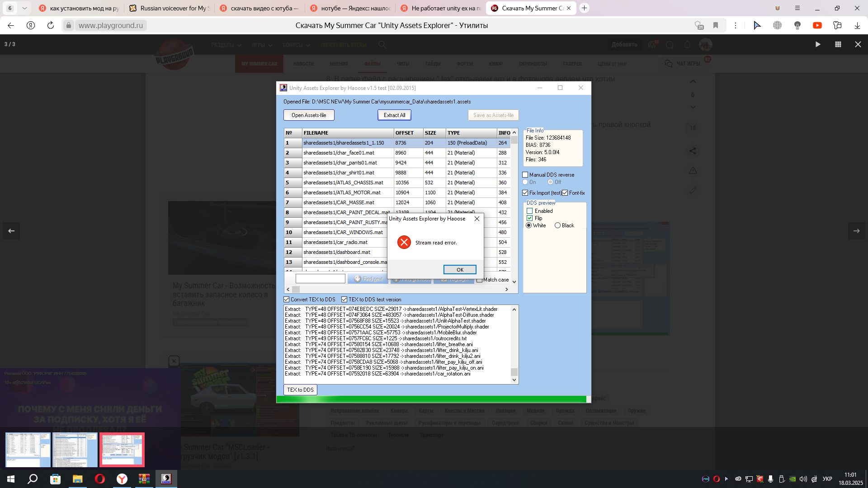Close the Stream read error dialog
Screen dimensions: 868x488
(x=477, y=219)
